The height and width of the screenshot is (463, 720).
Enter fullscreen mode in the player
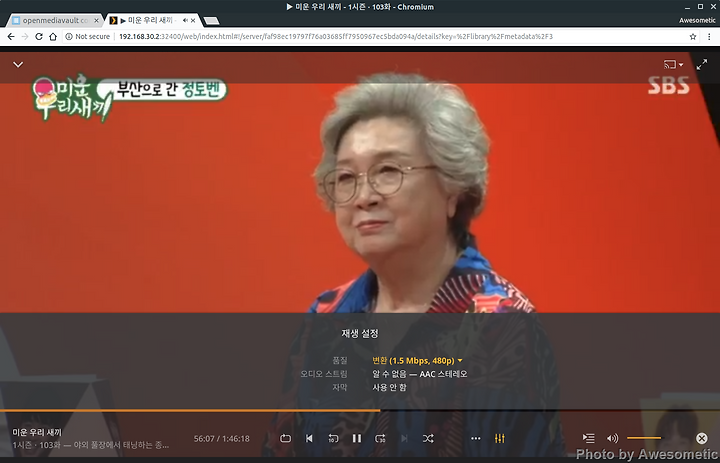pos(702,65)
